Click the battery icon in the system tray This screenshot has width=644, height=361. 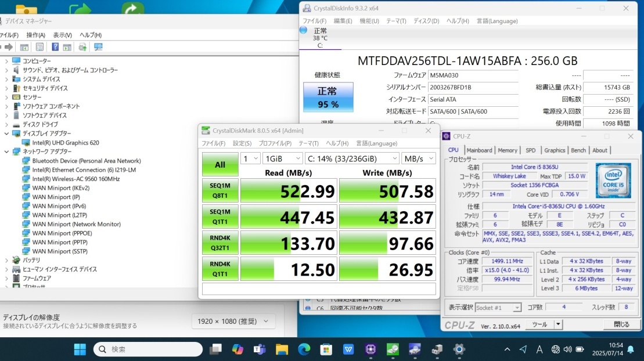580,349
